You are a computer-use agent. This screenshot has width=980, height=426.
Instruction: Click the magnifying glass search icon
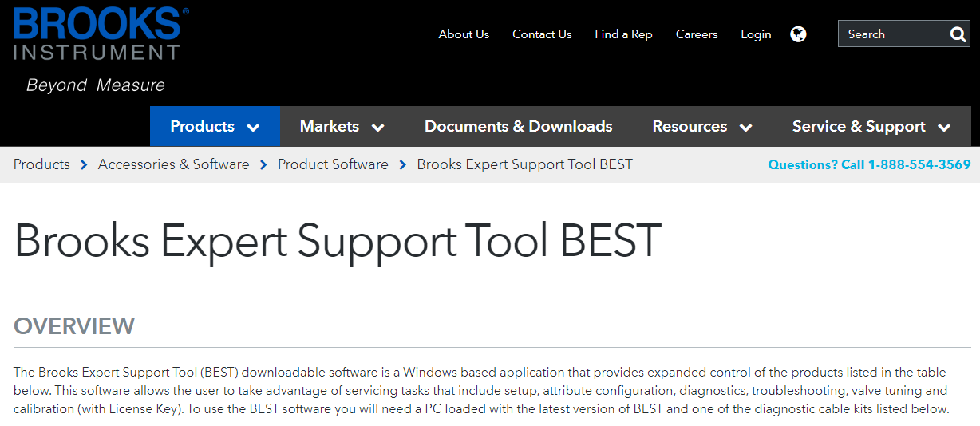(x=958, y=34)
